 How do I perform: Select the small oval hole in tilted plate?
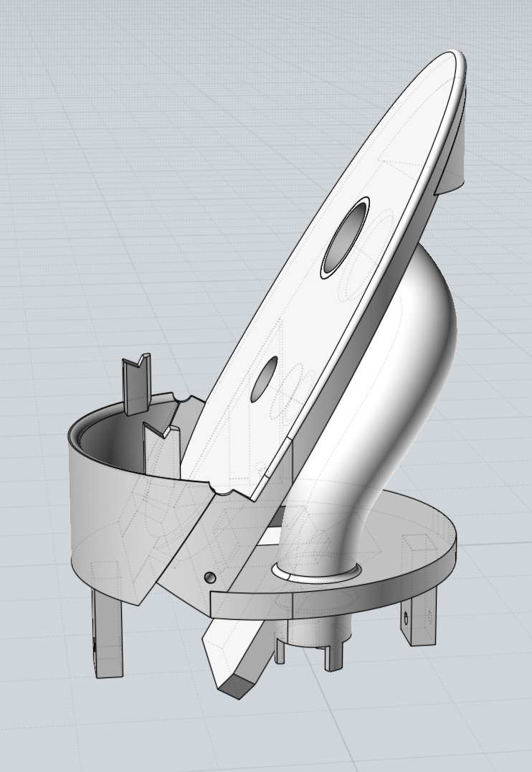265,379
